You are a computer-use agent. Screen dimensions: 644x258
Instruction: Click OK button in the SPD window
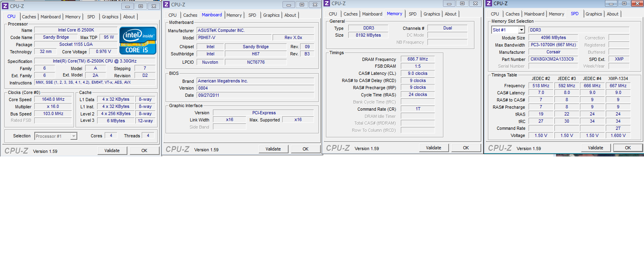point(628,148)
